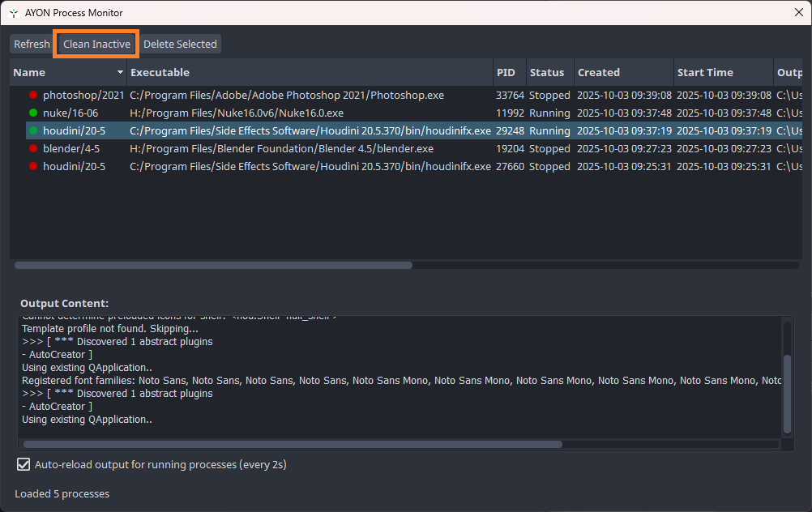Click the output content horizontal scrollbar

tap(293, 444)
